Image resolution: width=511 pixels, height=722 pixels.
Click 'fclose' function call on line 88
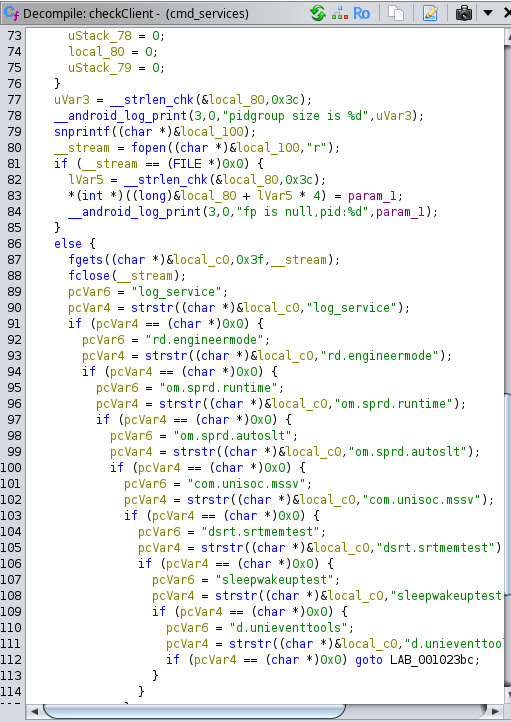[89, 276]
